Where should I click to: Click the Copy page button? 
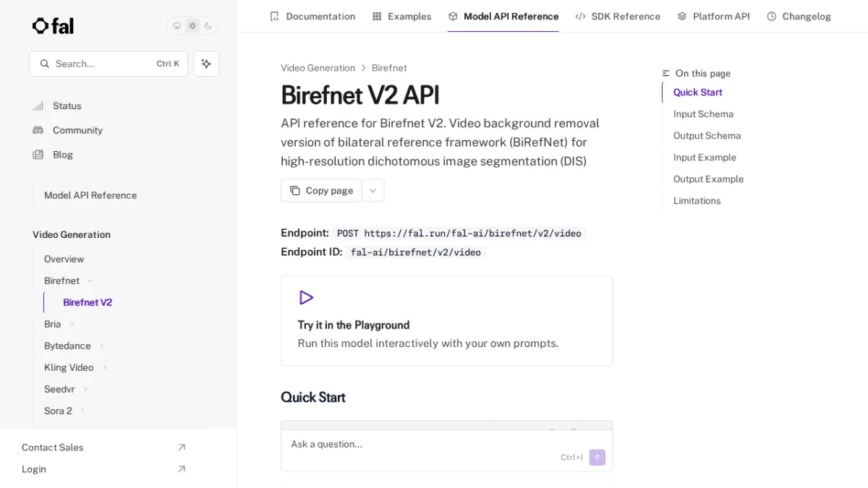pos(321,191)
